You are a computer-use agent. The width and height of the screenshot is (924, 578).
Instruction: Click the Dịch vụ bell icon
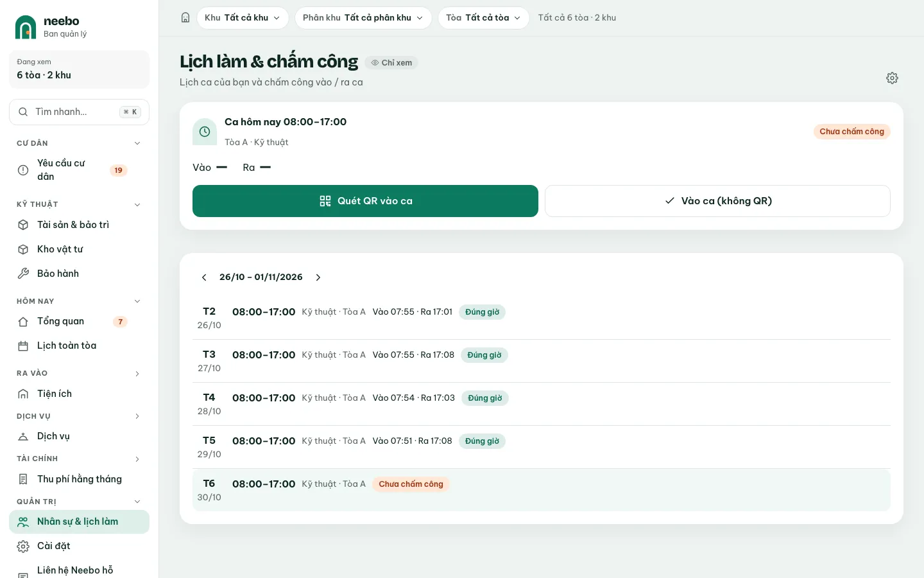pos(23,437)
